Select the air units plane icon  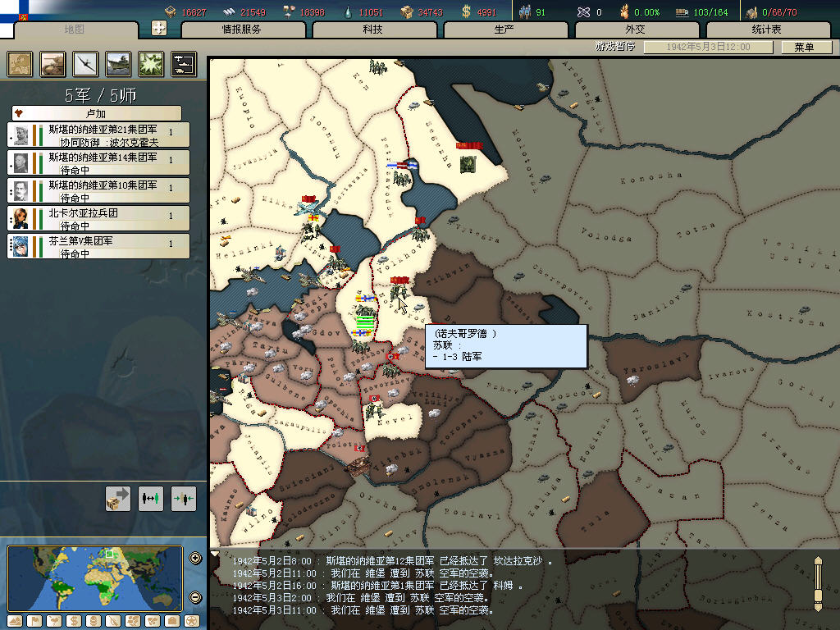[x=86, y=64]
